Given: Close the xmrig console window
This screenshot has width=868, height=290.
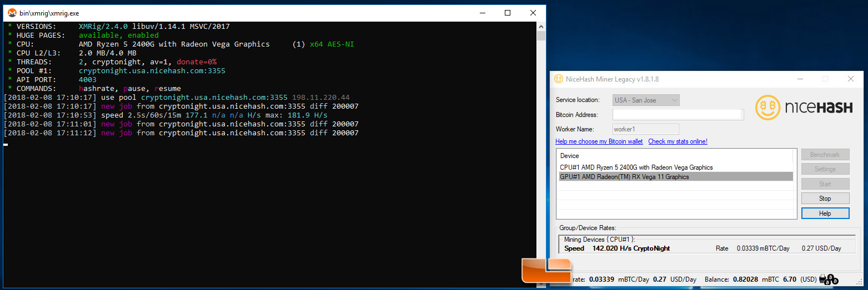Looking at the screenshot, I should pos(533,13).
